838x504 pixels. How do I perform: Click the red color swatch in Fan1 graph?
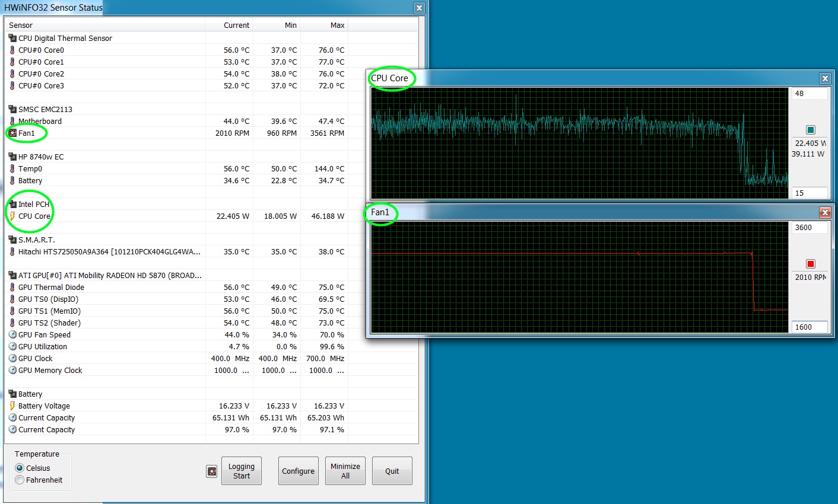(811, 264)
